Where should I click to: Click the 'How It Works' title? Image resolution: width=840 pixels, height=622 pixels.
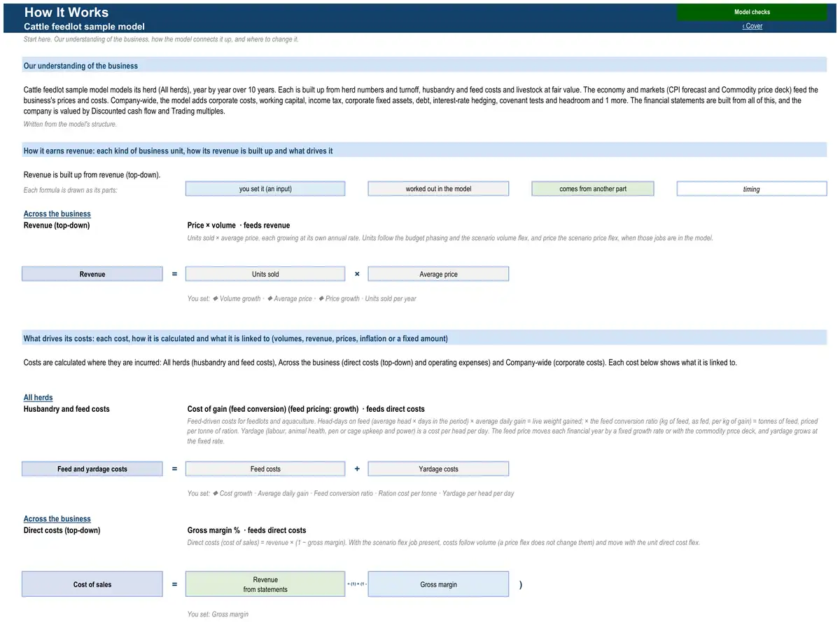(x=66, y=12)
